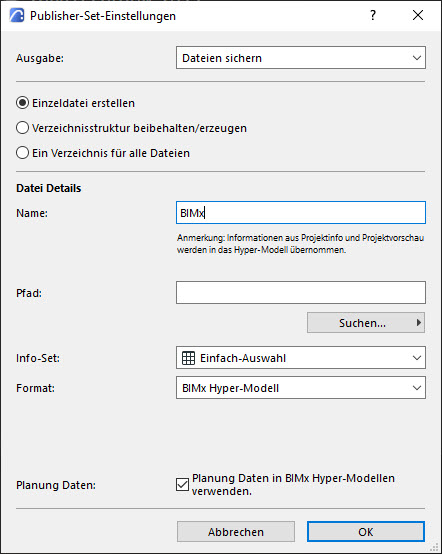This screenshot has height=554, width=442.
Task: Click the arrow on the Suchen button
Action: coord(419,322)
